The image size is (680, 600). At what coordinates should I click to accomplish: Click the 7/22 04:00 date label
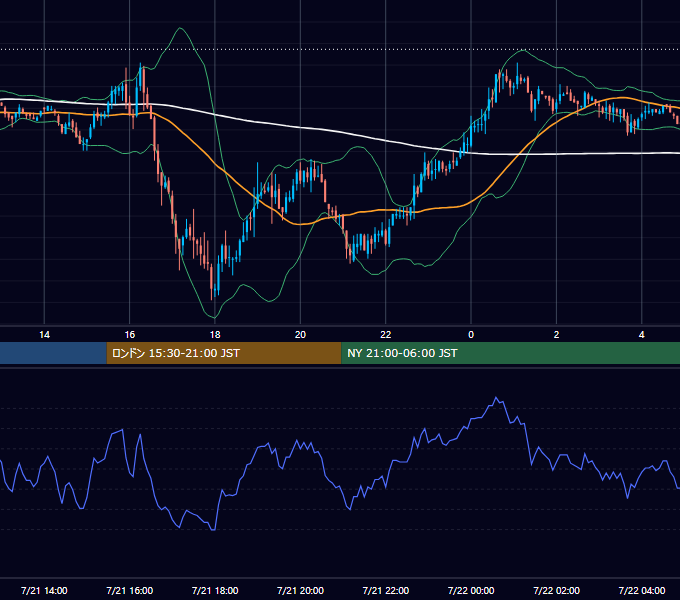pos(641,590)
